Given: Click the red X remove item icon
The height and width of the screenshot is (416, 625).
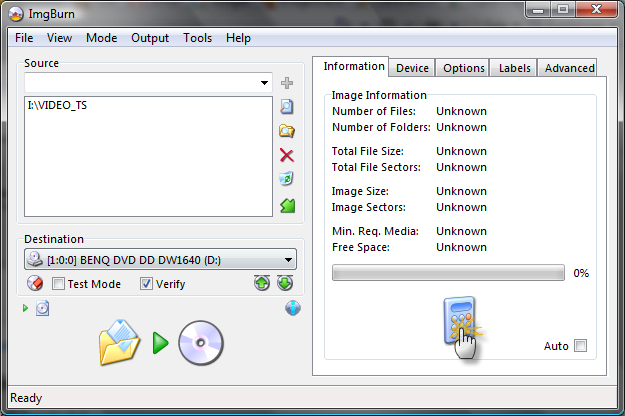Looking at the screenshot, I should point(287,155).
